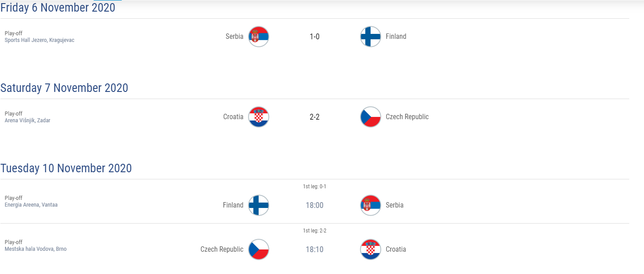Open the 1-0 Serbia vs Finland score
644x274 pixels.
[x=314, y=37]
